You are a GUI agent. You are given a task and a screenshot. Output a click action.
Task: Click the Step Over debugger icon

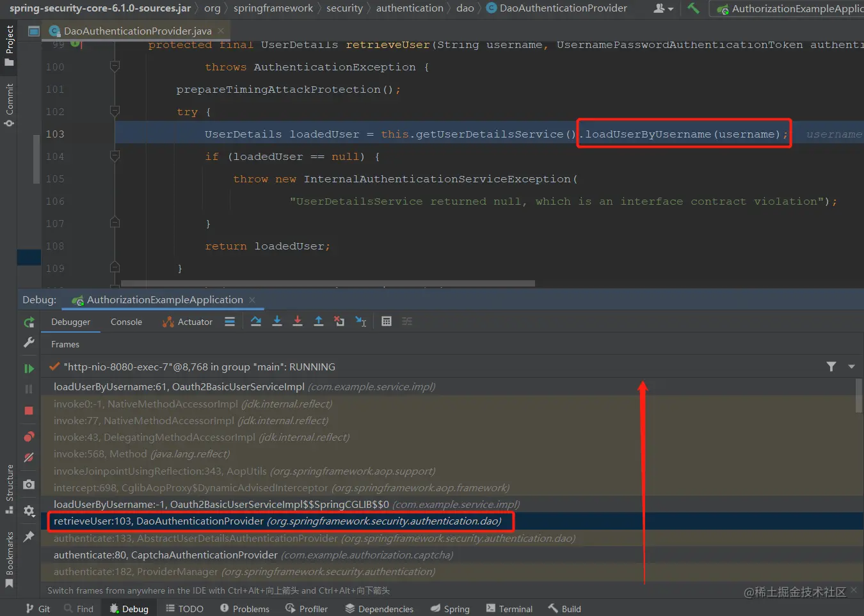(256, 322)
